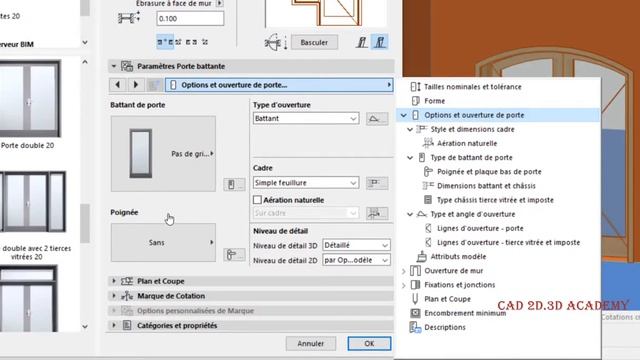640x360 pixels.
Task: Open Sans handle type flyout
Action: (163, 242)
